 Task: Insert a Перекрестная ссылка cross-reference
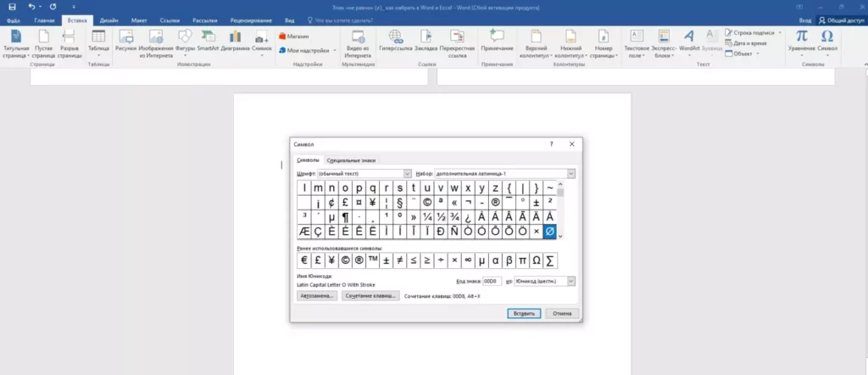click(x=457, y=44)
